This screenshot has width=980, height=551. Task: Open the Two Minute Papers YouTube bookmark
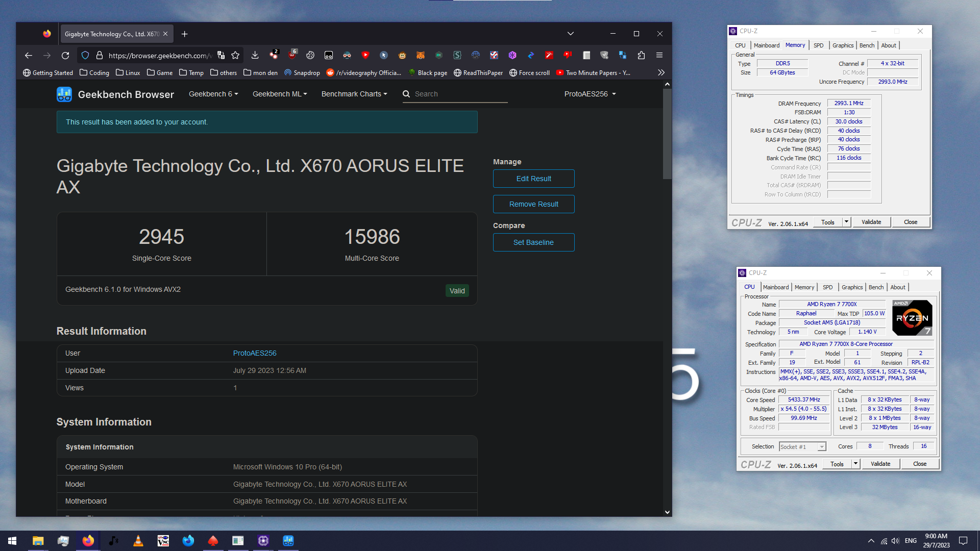pos(594,73)
